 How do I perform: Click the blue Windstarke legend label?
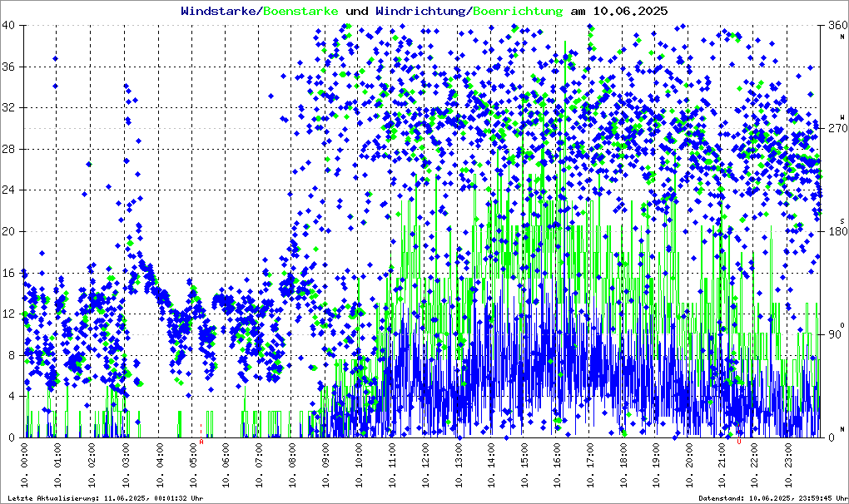[x=219, y=12]
